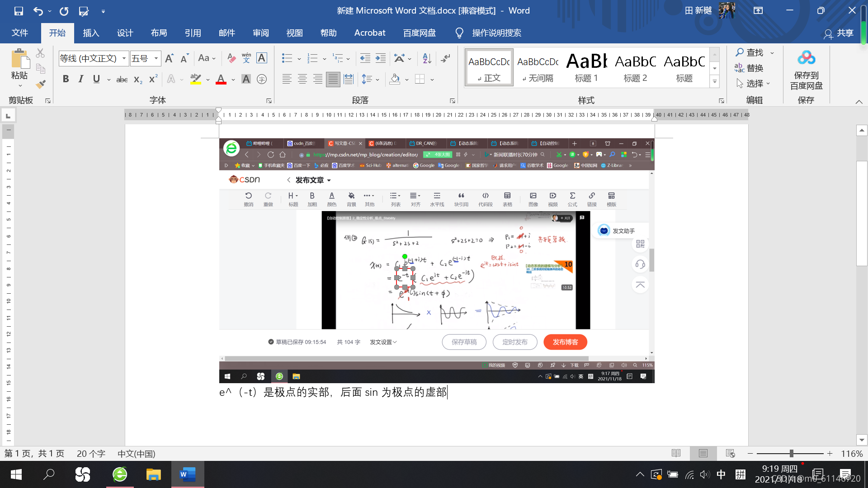Switch to the 审阅 ribbon tab

[261, 33]
